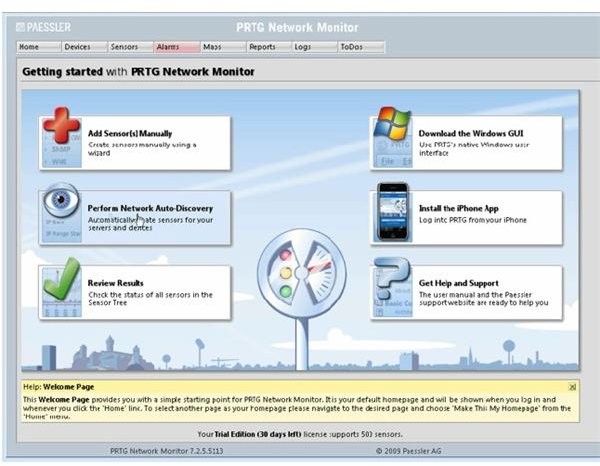Image resolution: width=600 pixels, height=466 pixels.
Task: Click Install the iPhone App link
Action: (458, 209)
